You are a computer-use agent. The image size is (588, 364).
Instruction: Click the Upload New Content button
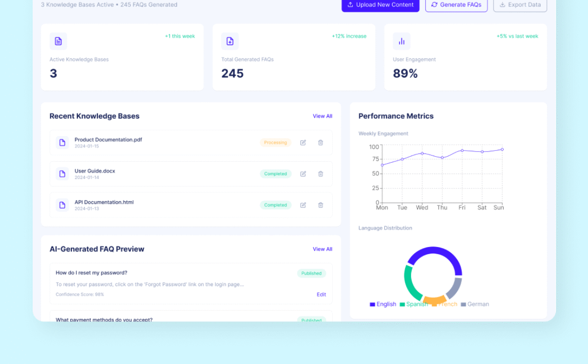pyautogui.click(x=380, y=5)
